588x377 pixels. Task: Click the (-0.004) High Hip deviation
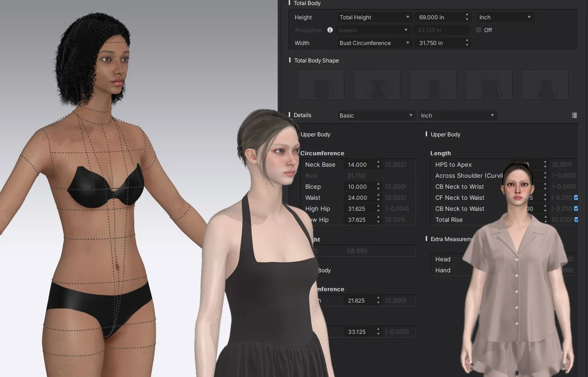pos(397,208)
